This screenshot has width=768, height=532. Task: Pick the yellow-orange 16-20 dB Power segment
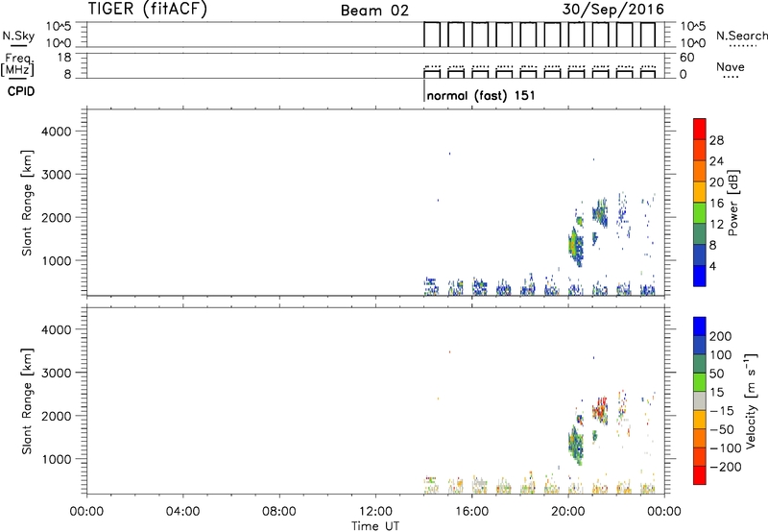click(700, 192)
